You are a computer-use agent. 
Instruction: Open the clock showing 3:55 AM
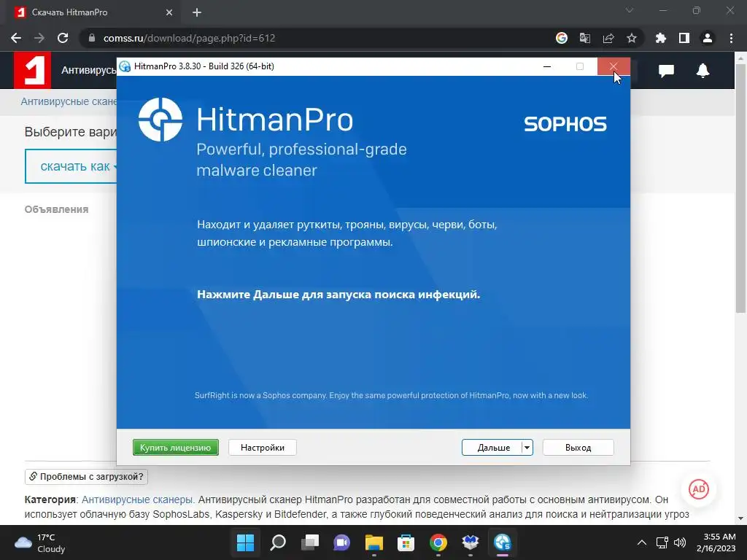point(716,542)
